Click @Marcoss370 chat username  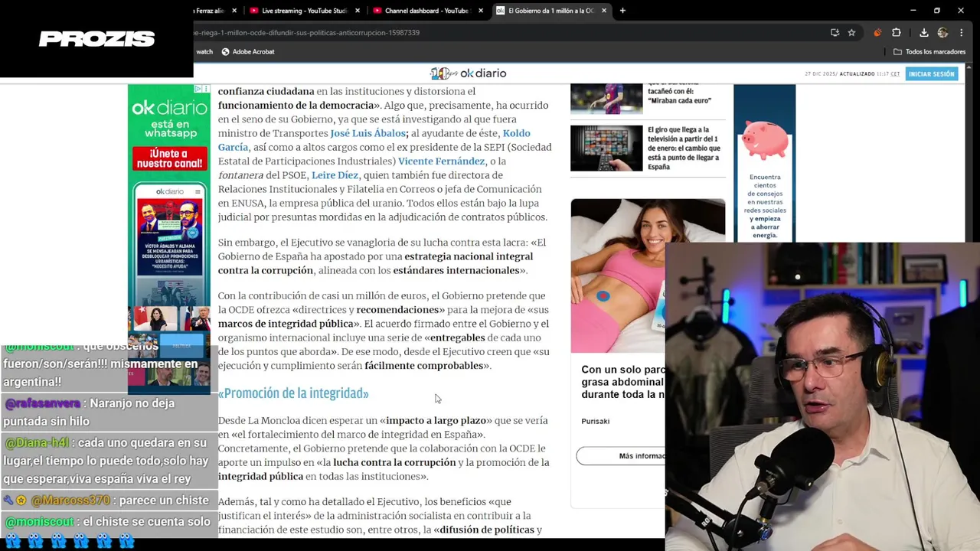(71, 500)
